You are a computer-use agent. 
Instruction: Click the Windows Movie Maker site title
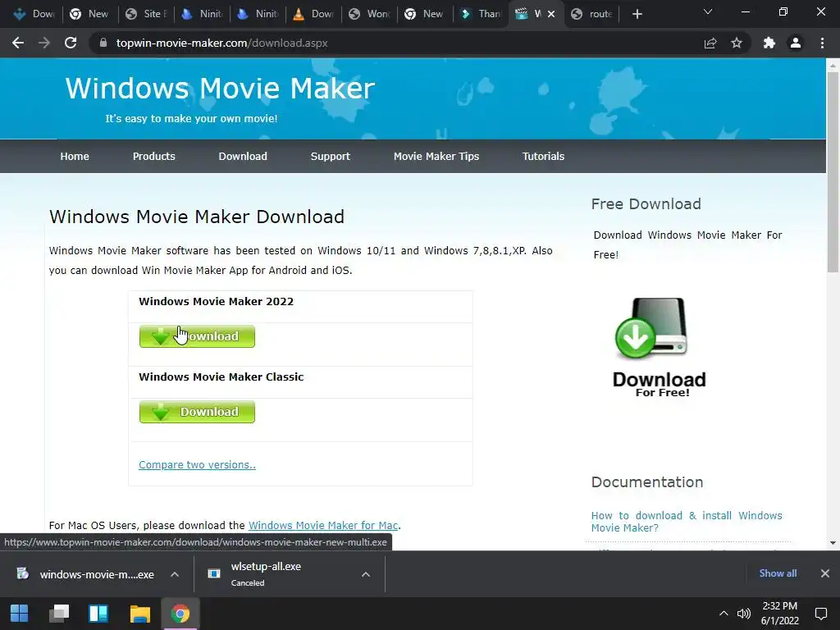tap(220, 89)
